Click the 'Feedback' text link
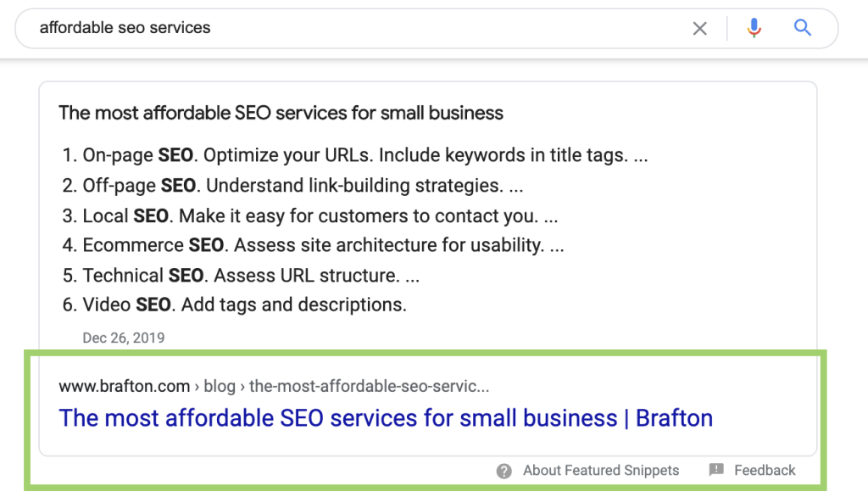 (x=765, y=471)
